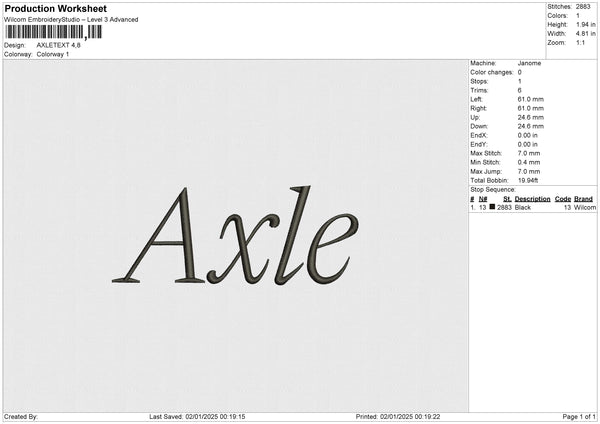Click the Colors value 1
Screen dimensions: 600x424
click(x=578, y=16)
